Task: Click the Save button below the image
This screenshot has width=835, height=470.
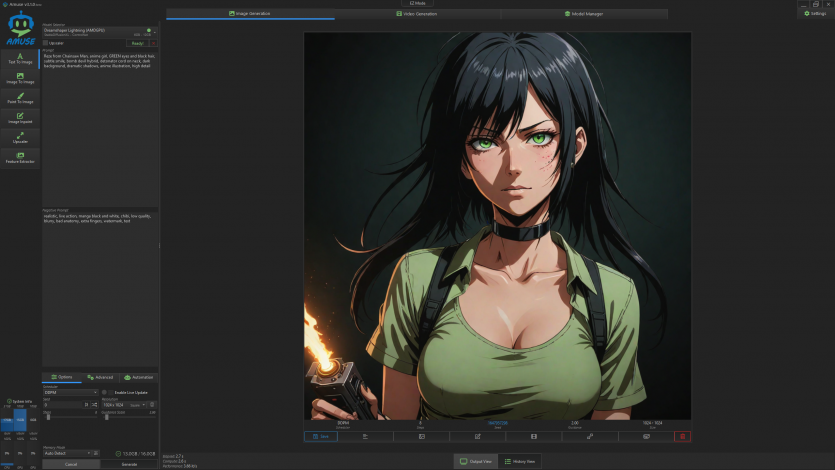Action: [x=322, y=436]
